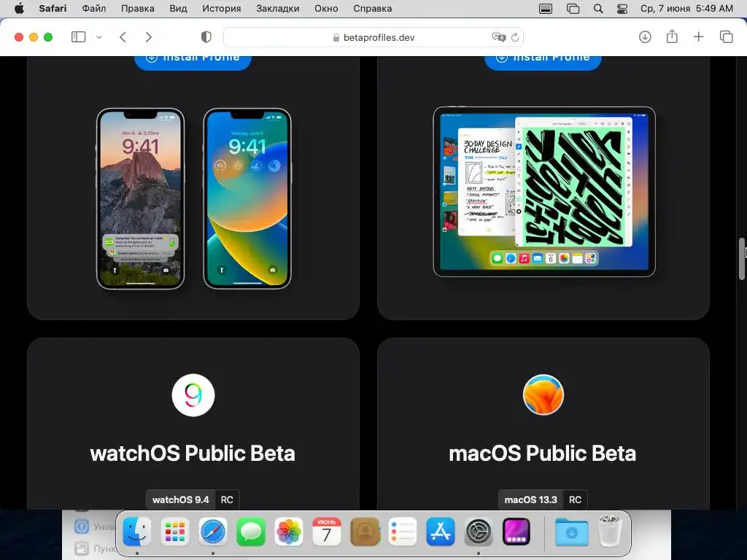Open Contacts from the Dock

(x=365, y=532)
